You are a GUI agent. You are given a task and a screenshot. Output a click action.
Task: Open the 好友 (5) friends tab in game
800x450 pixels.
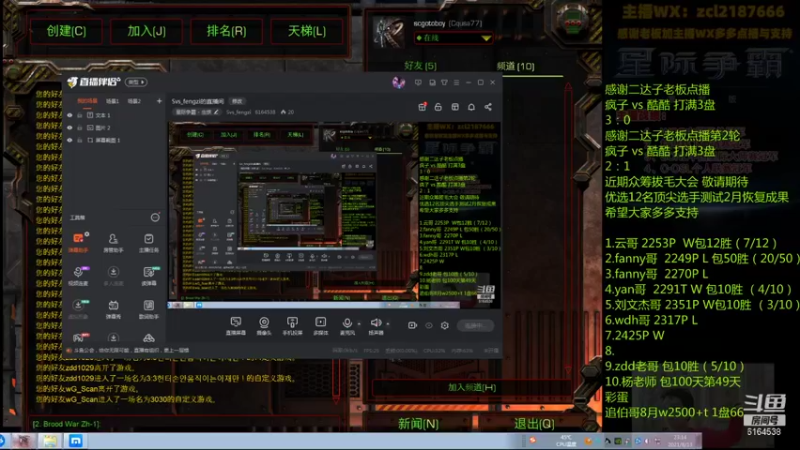coord(420,66)
